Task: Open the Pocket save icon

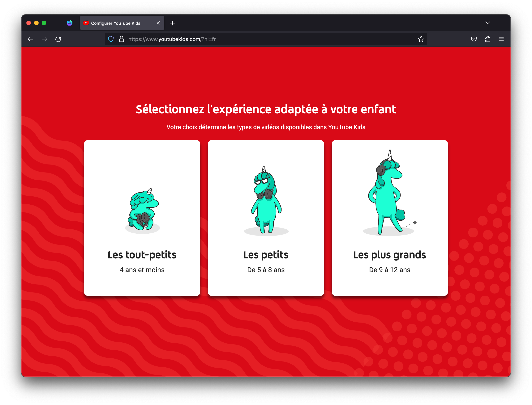Action: point(474,39)
